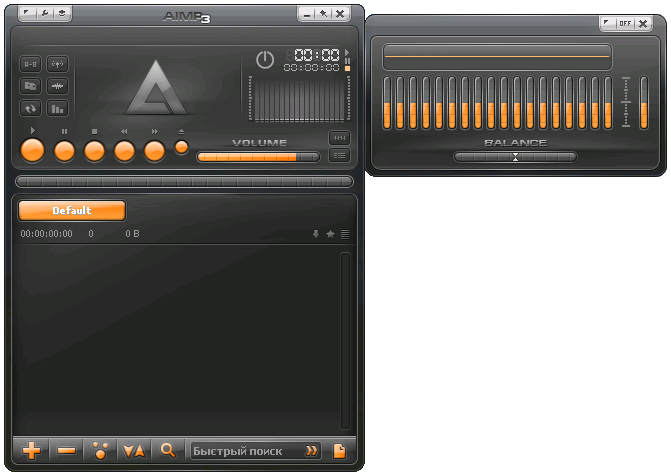Click the third icon in AIMP3 title bar

[62, 13]
